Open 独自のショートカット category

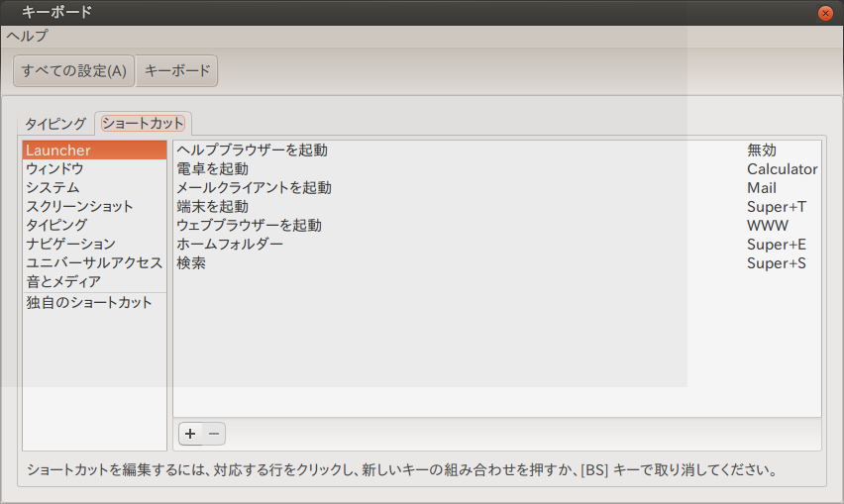(95, 303)
